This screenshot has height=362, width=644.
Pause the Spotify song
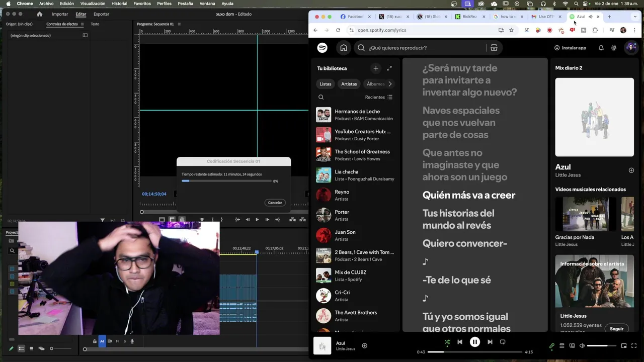point(474,342)
